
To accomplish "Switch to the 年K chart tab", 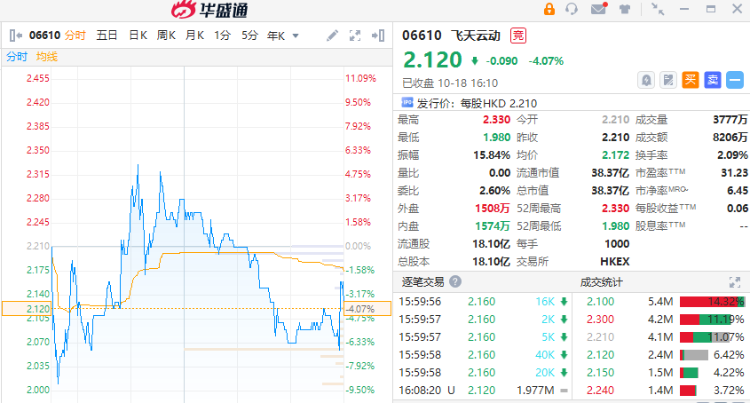I will click(276, 36).
